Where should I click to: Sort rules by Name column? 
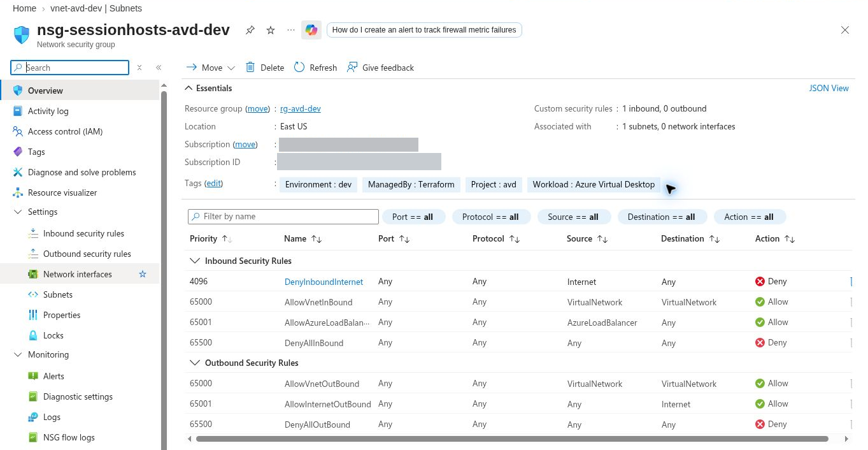click(302, 238)
